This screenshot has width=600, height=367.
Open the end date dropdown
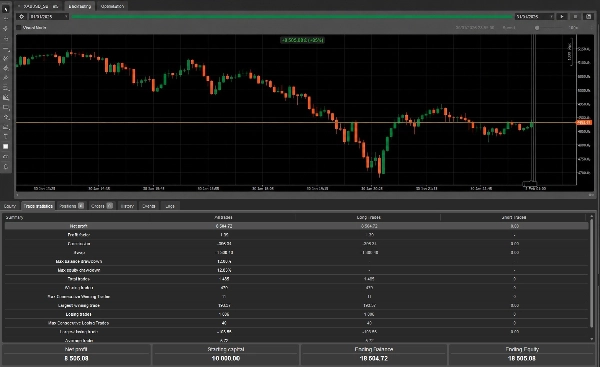534,16
